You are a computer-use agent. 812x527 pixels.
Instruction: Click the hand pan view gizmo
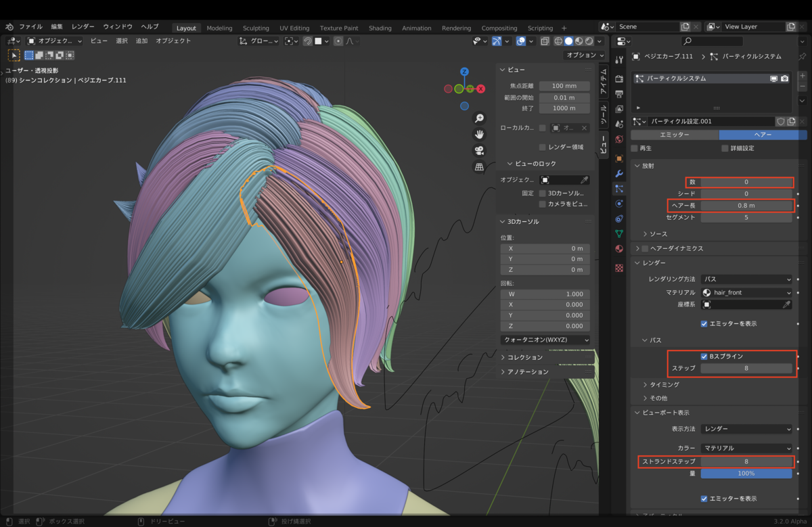(x=479, y=135)
